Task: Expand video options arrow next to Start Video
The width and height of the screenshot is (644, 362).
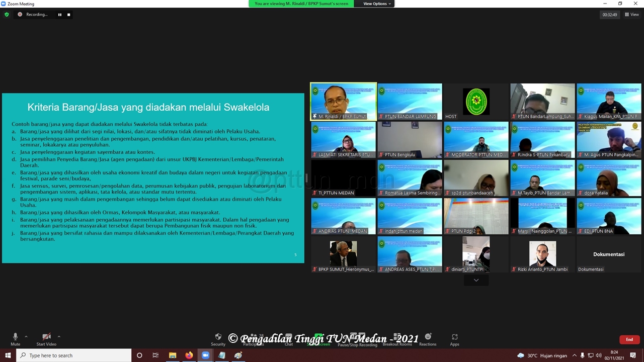Action: pos(59,337)
